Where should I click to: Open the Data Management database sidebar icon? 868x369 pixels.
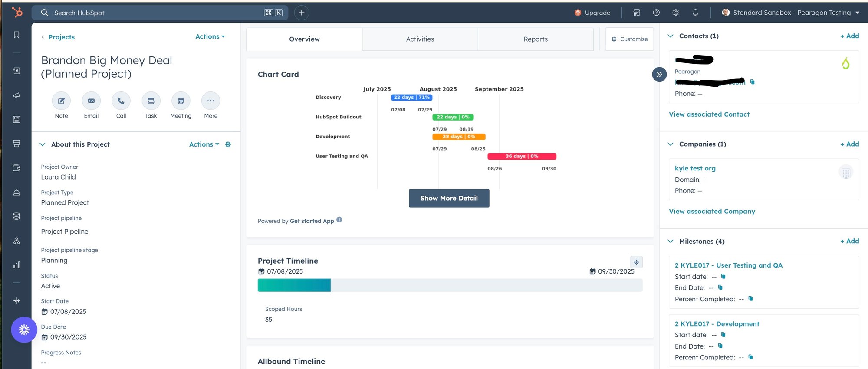[x=16, y=216]
